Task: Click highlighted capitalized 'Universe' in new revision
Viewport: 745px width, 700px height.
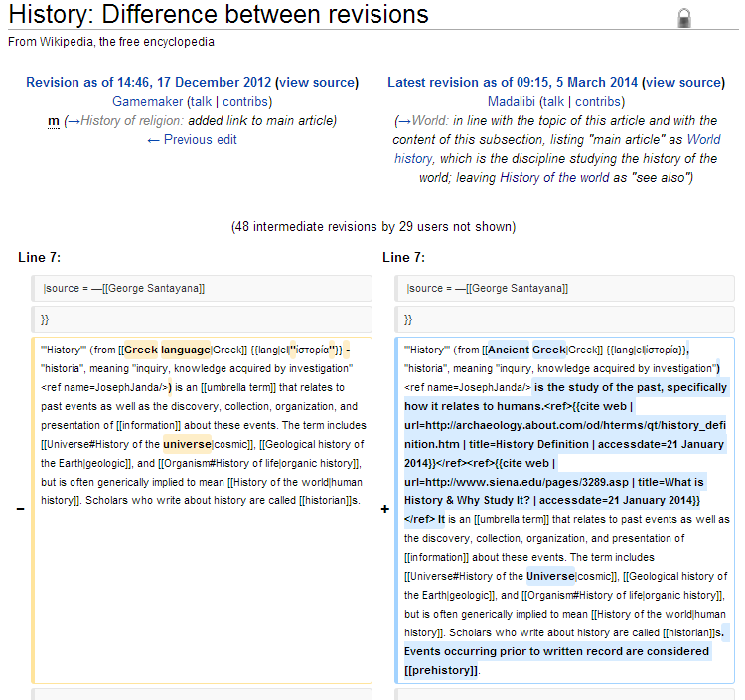Action: pos(550,576)
